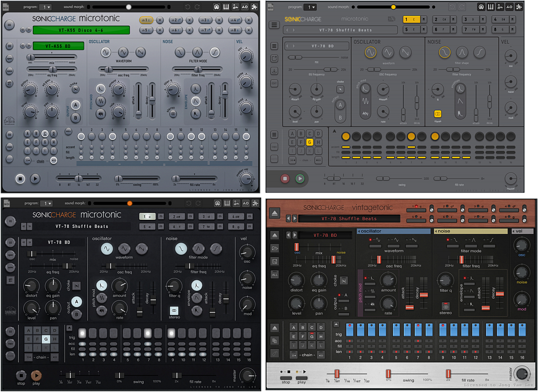Open main hamburger menu in gray-yellow microtonic
The image size is (538, 392).
[x=274, y=25]
